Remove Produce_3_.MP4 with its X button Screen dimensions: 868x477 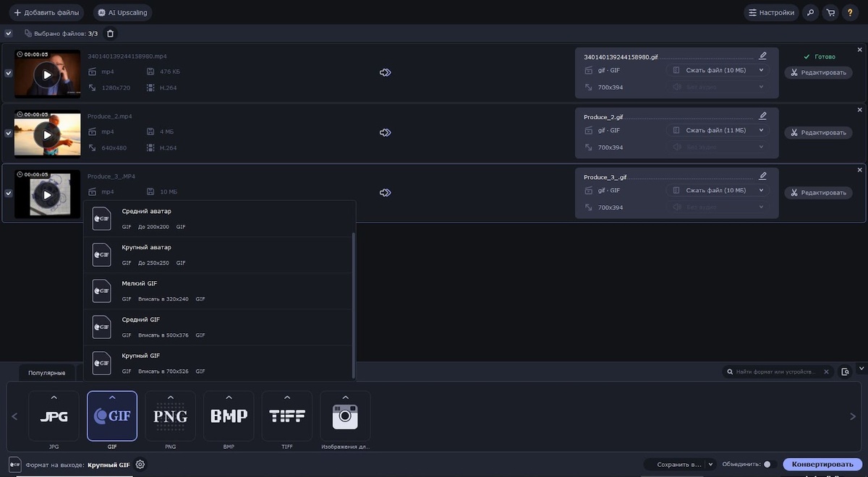tap(860, 170)
